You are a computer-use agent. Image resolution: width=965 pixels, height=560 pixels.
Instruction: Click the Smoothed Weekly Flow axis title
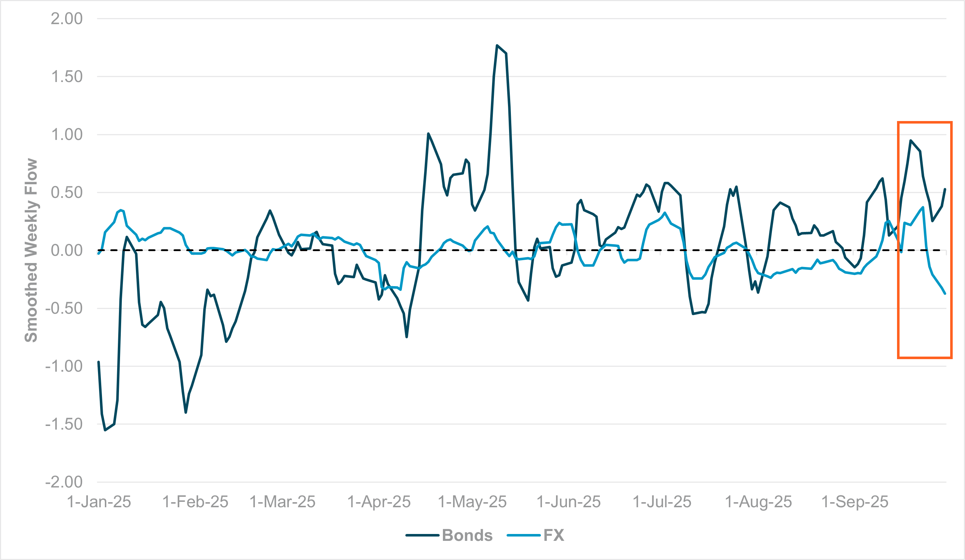point(31,250)
